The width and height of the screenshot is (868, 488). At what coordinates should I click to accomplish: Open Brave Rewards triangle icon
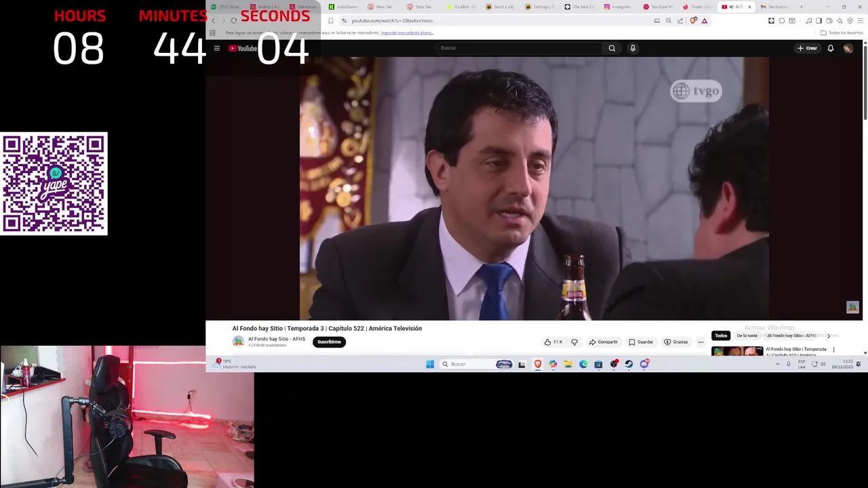(x=705, y=21)
